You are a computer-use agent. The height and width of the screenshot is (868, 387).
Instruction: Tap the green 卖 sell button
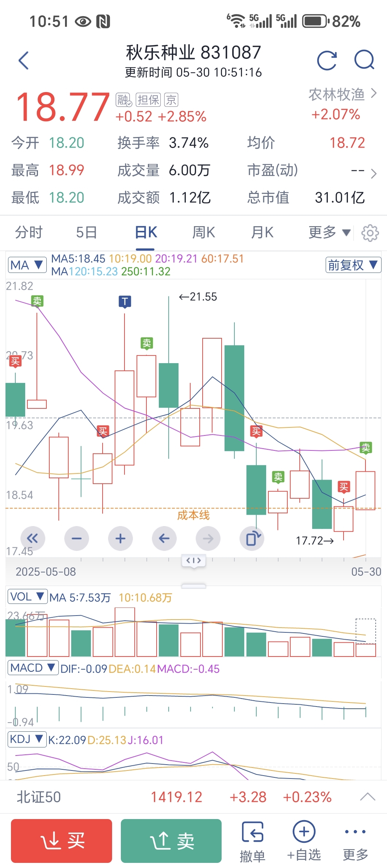coord(171,841)
